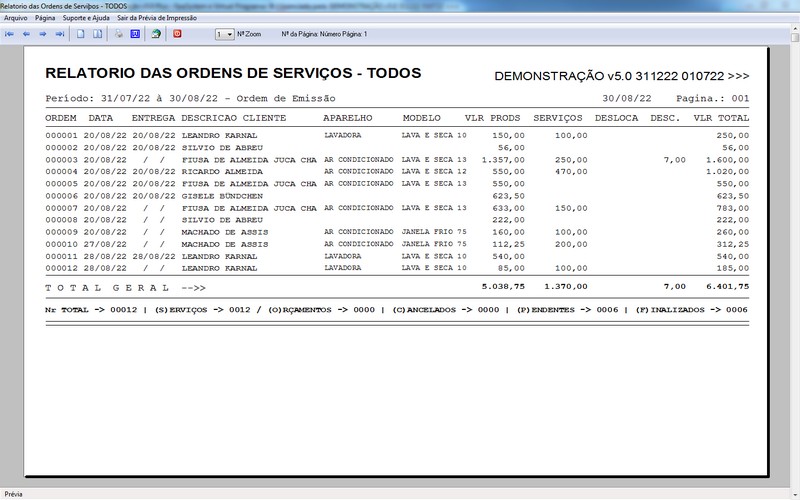Click the MODELO column header
Viewport: 800px width, 500px height.
tap(421, 118)
